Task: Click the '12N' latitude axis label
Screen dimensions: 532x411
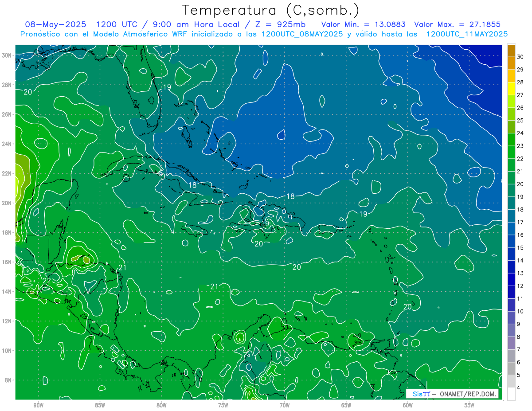Action: (7, 321)
